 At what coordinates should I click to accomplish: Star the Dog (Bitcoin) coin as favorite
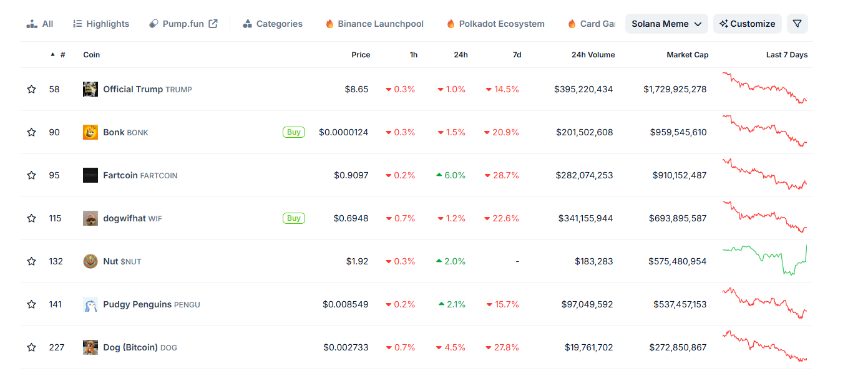point(31,347)
